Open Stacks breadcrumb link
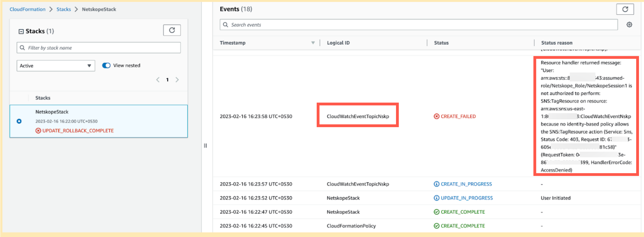644x237 pixels. [x=64, y=9]
